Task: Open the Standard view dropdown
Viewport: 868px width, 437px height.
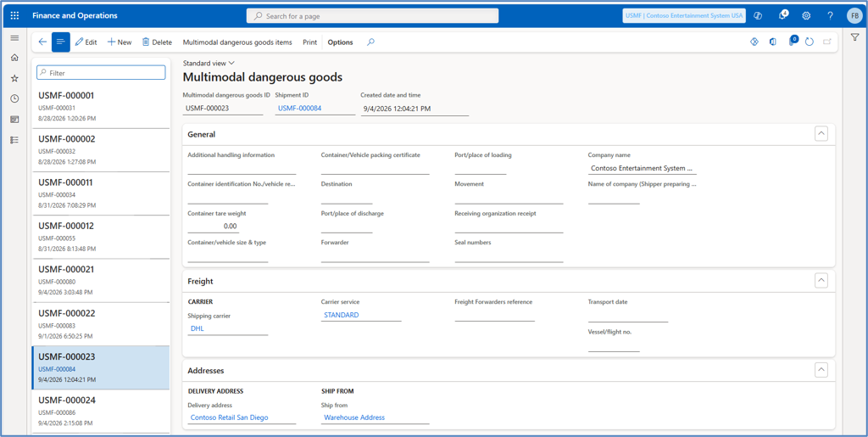Action: pyautogui.click(x=209, y=63)
